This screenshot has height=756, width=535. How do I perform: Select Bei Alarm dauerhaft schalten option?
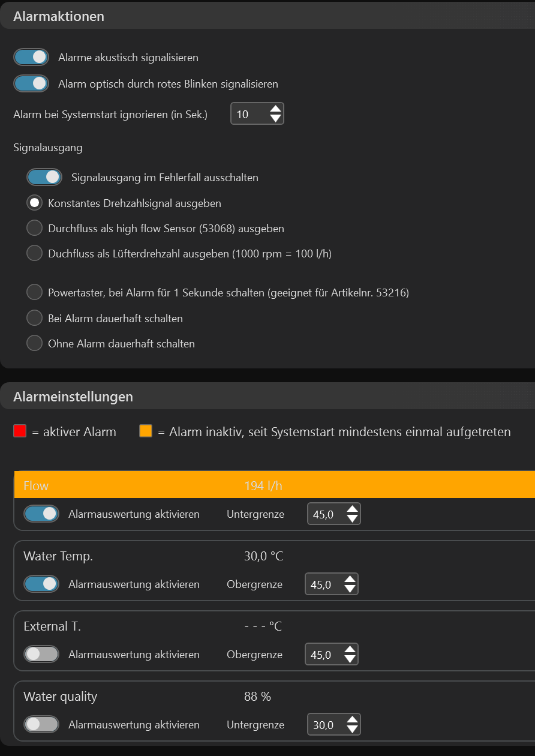tap(35, 318)
